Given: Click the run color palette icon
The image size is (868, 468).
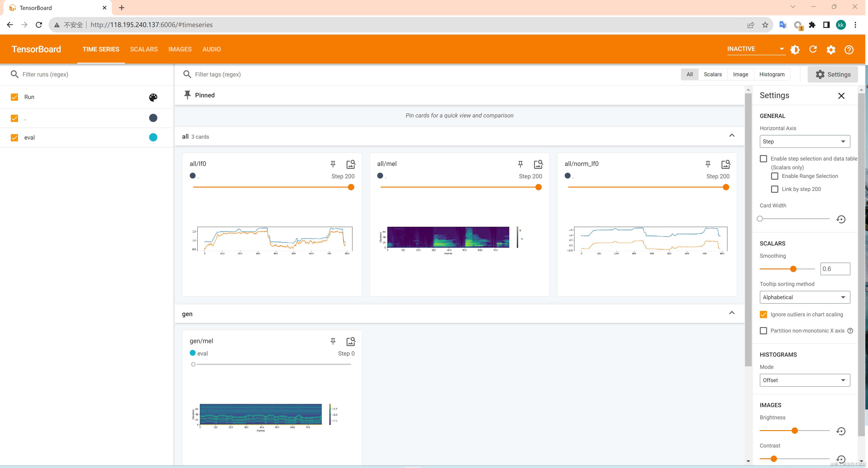Looking at the screenshot, I should [x=153, y=97].
